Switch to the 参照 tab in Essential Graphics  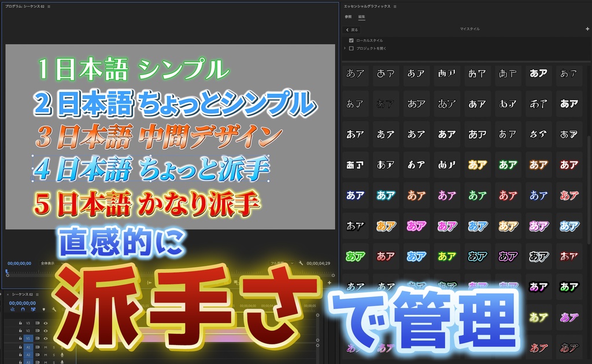pos(348,16)
